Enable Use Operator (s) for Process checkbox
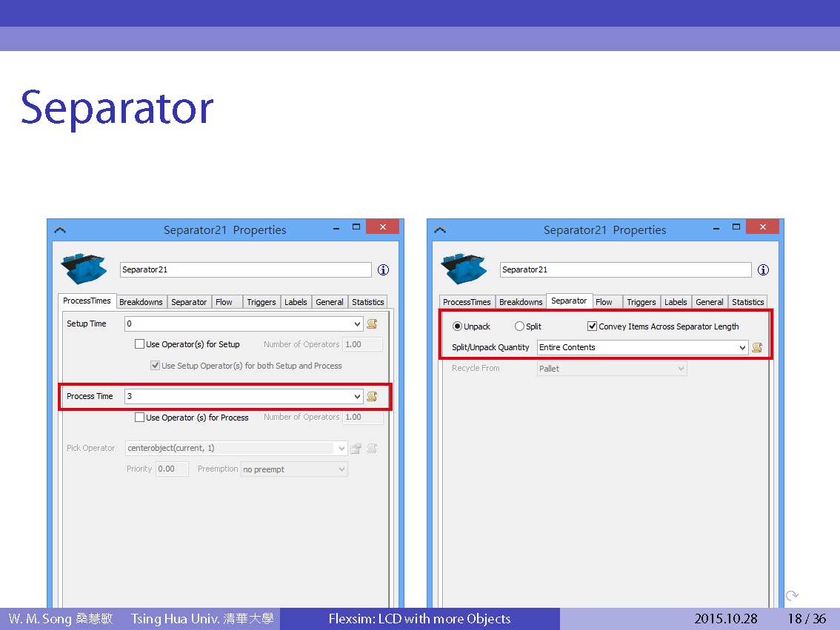The width and height of the screenshot is (840, 630). point(139,418)
